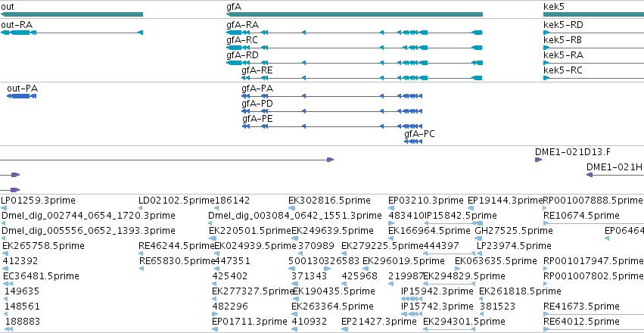Pick the EK263364.5prime feature label
This screenshot has width=644, height=333.
click(x=333, y=307)
